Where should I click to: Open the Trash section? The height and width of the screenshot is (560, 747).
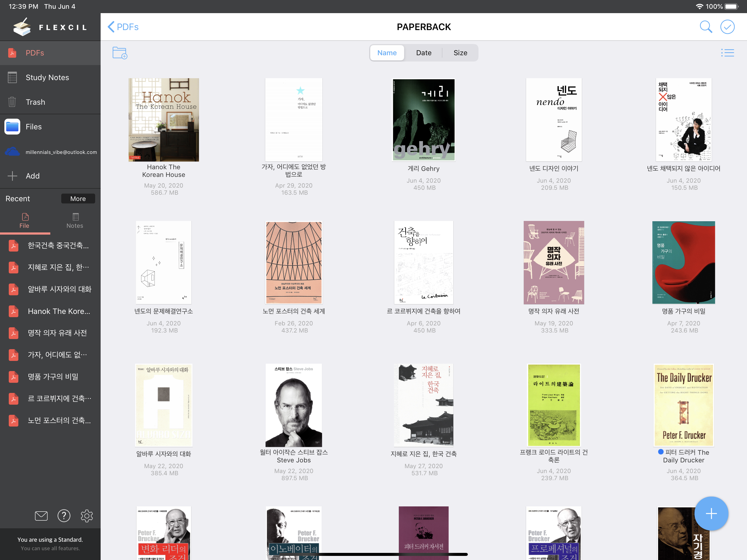coord(50,102)
